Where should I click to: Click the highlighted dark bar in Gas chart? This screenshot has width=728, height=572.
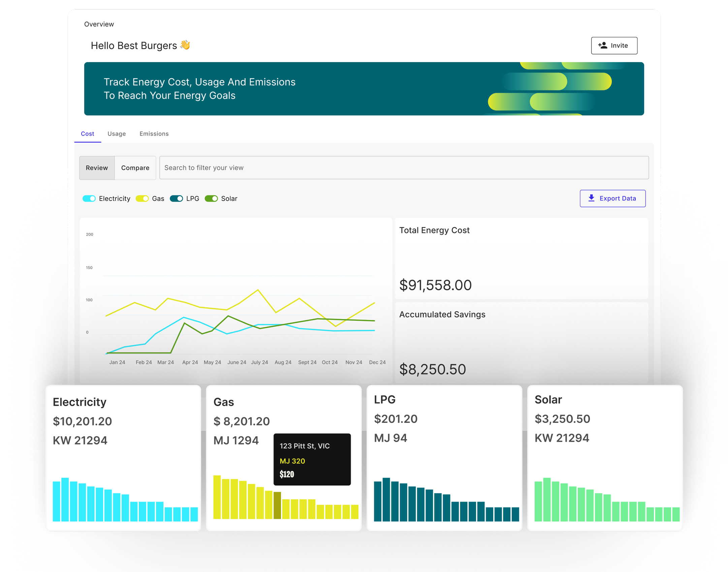tap(277, 505)
